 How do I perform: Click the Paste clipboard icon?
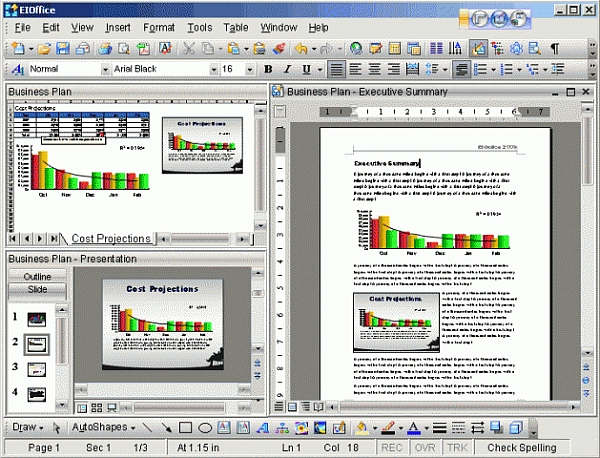click(233, 49)
